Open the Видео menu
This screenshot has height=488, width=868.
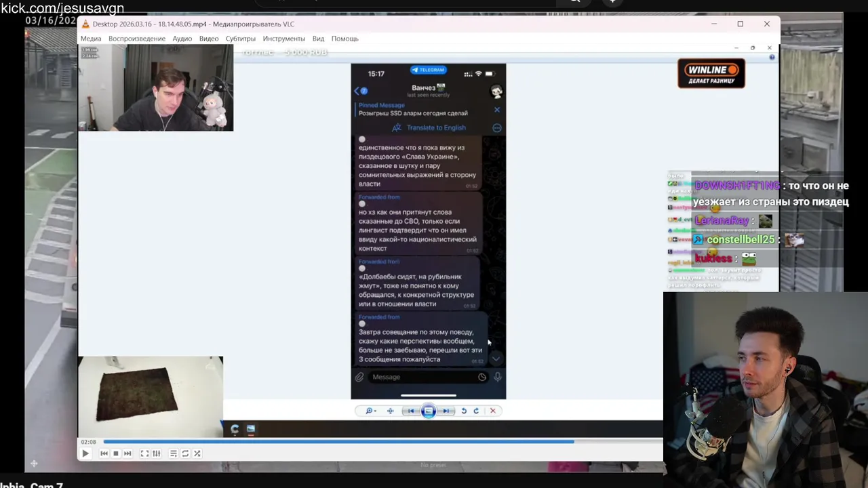[209, 39]
